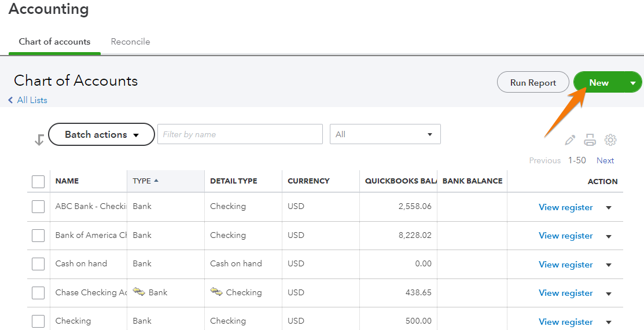Click the printer icon

coord(590,140)
